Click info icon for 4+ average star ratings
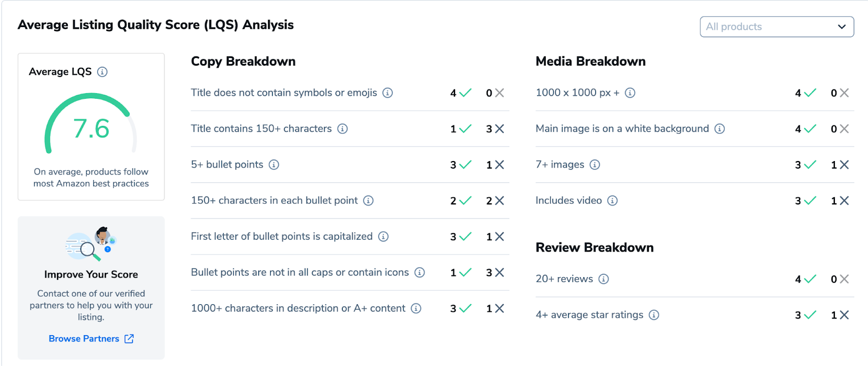 pos(654,314)
